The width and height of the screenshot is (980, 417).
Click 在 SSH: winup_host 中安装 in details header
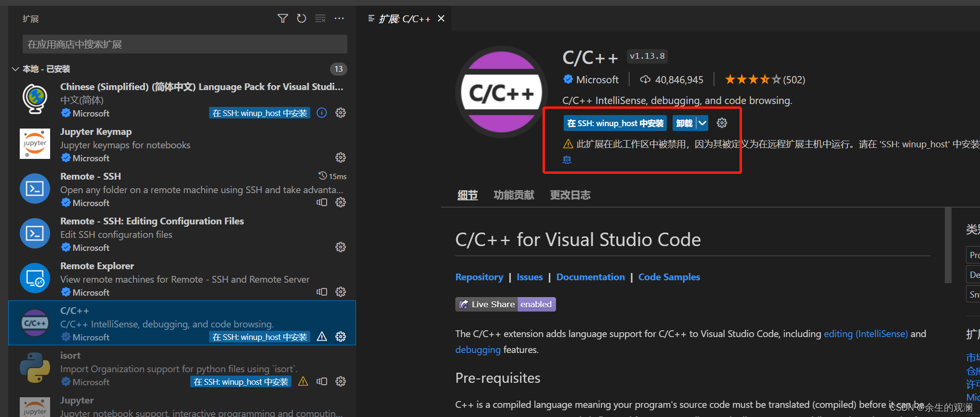(x=615, y=123)
